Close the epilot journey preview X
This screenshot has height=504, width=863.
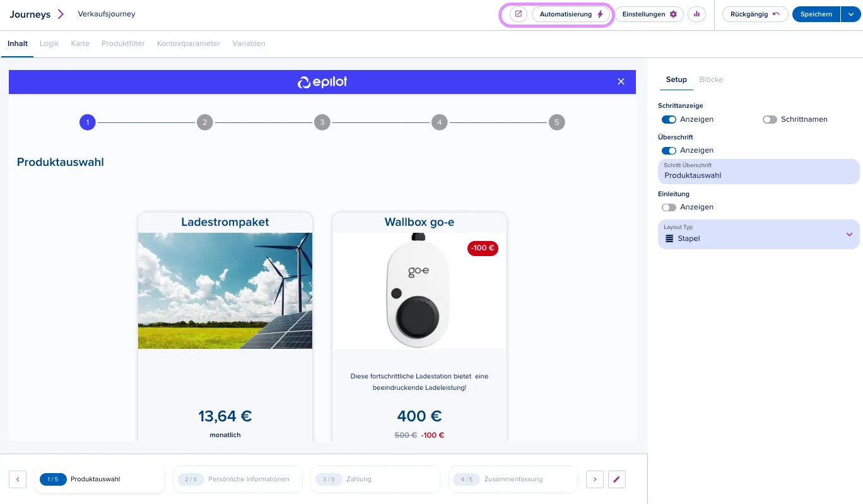(621, 82)
